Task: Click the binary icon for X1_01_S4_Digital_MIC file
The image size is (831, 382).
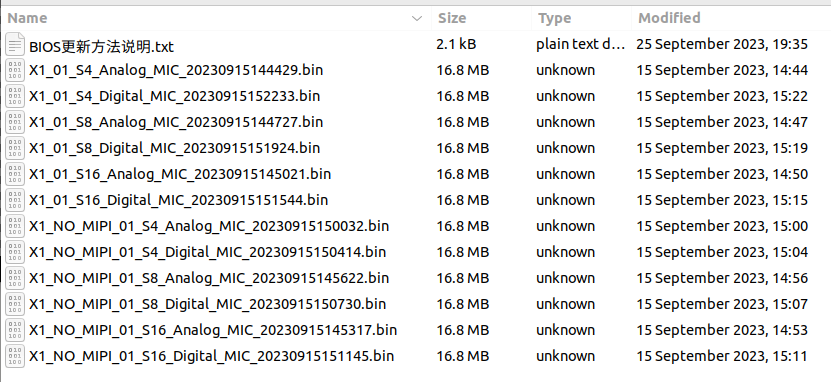Action: coord(15,96)
